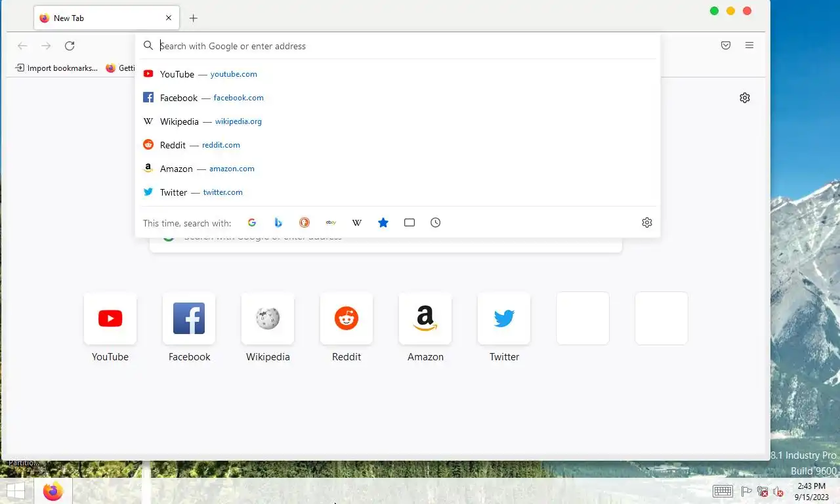The height and width of the screenshot is (504, 840).
Task: Open the Windows Start button
Action: click(x=16, y=491)
